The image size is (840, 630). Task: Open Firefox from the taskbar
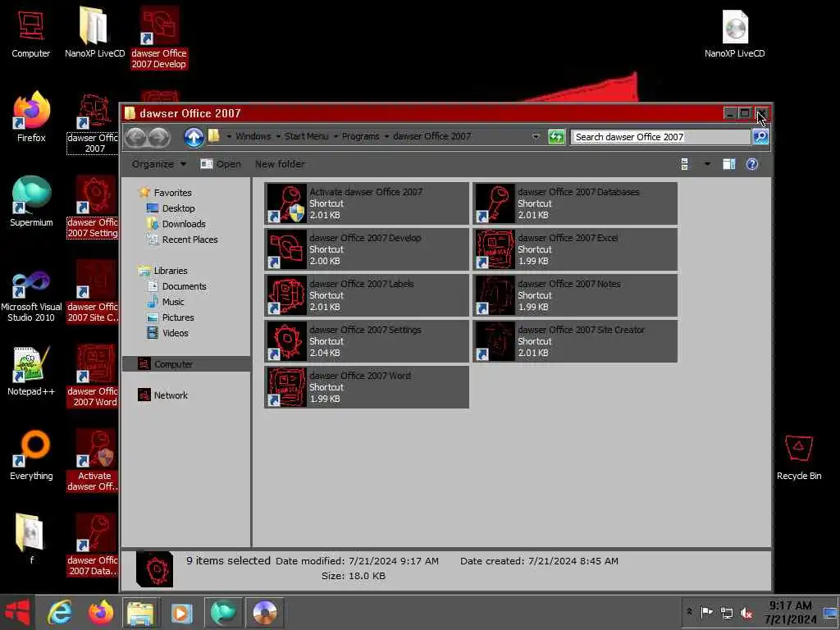click(x=100, y=612)
